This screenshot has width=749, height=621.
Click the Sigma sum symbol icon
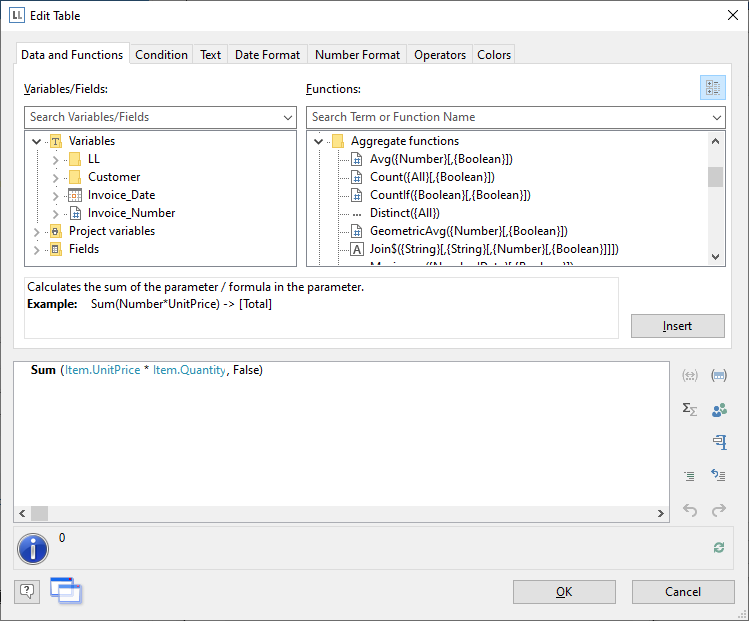coord(689,409)
